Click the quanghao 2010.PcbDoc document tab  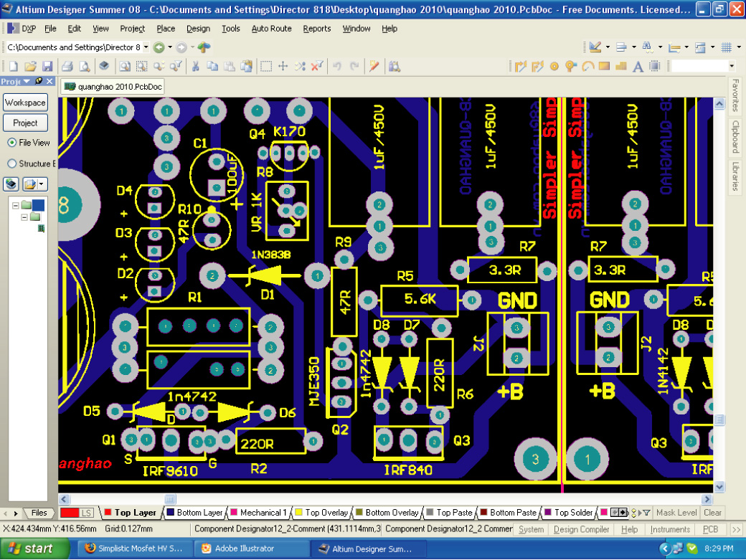[x=113, y=87]
